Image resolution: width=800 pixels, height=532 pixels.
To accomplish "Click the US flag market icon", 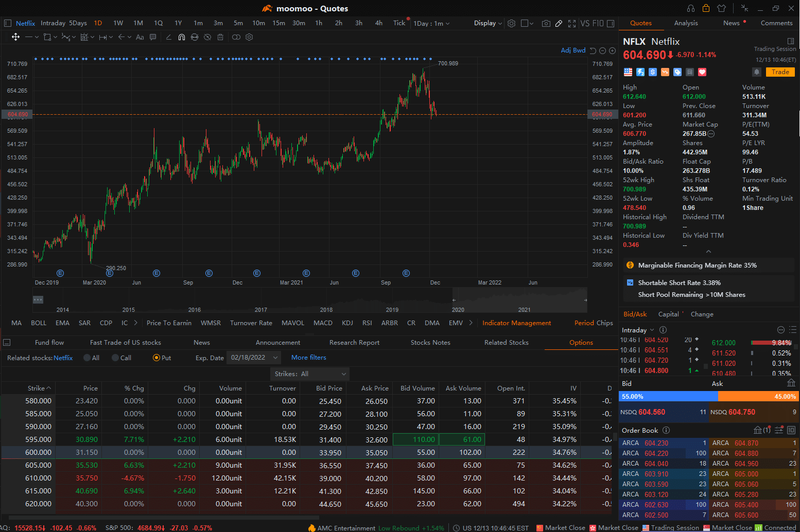I will pos(628,72).
